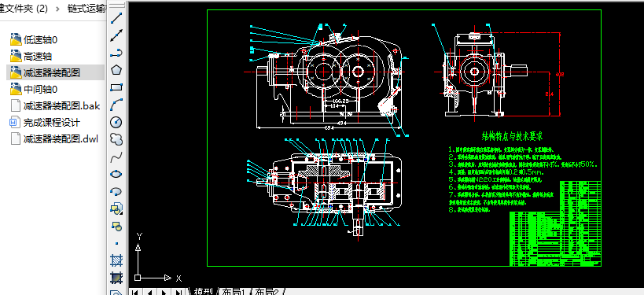Select the Circle tool

point(116,122)
